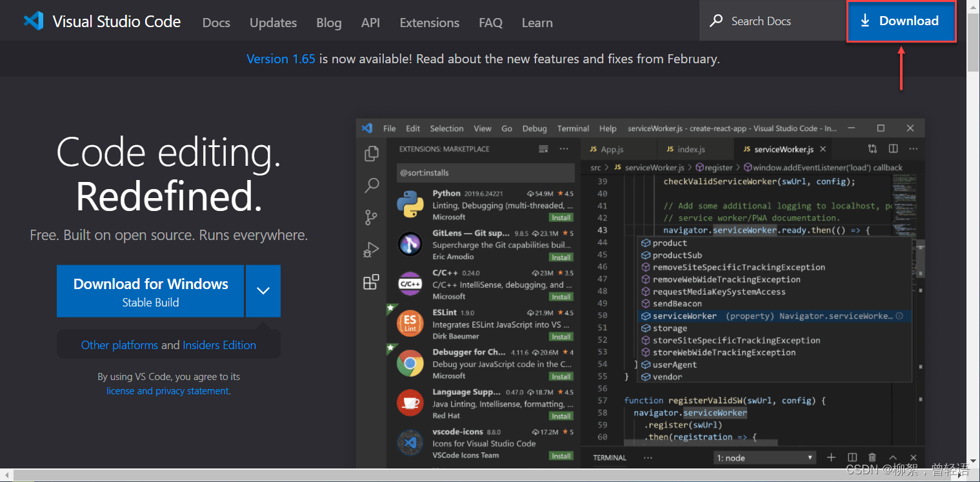Image resolution: width=980 pixels, height=482 pixels.
Task: Open the API navigation item
Action: (x=370, y=23)
